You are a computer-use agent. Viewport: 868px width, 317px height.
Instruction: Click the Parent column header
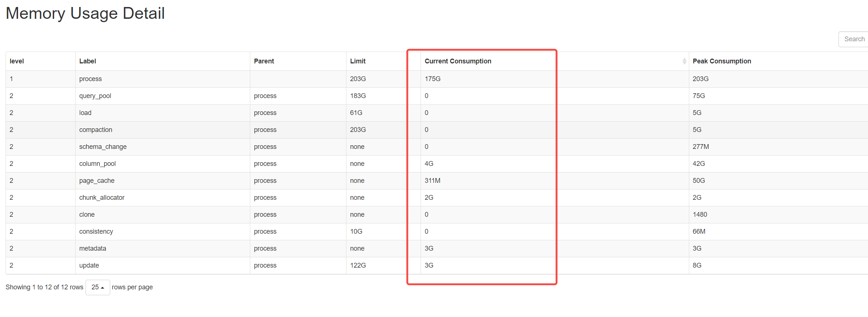pyautogui.click(x=264, y=61)
